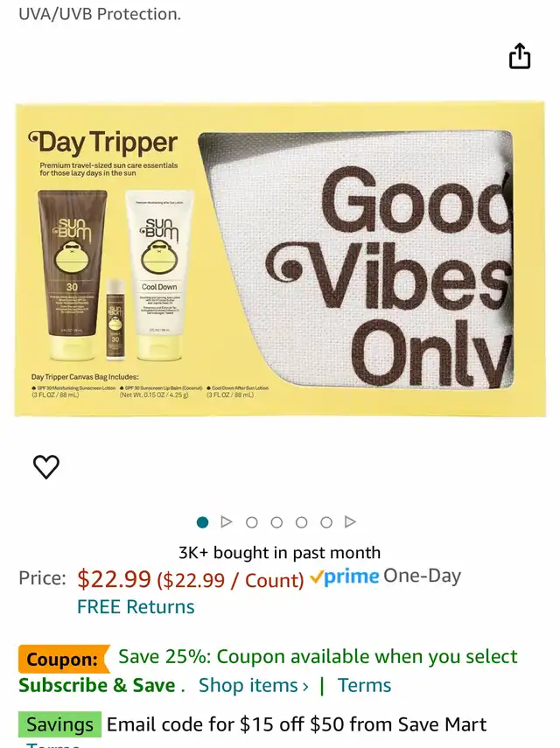560x748 pixels.
Task: Open the Day Tripper product image
Action: (280, 259)
